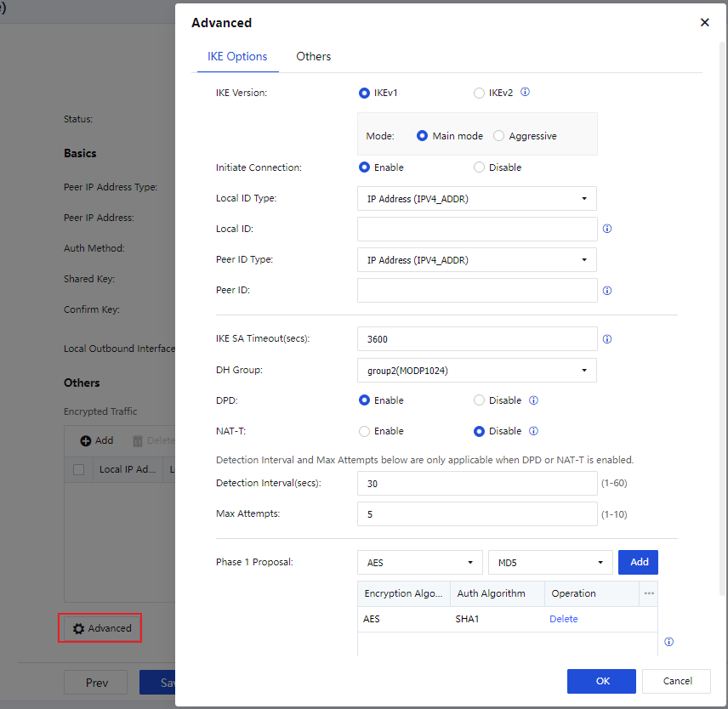
Task: Click info icon next to NAT-T Disable
Action: pos(533,431)
